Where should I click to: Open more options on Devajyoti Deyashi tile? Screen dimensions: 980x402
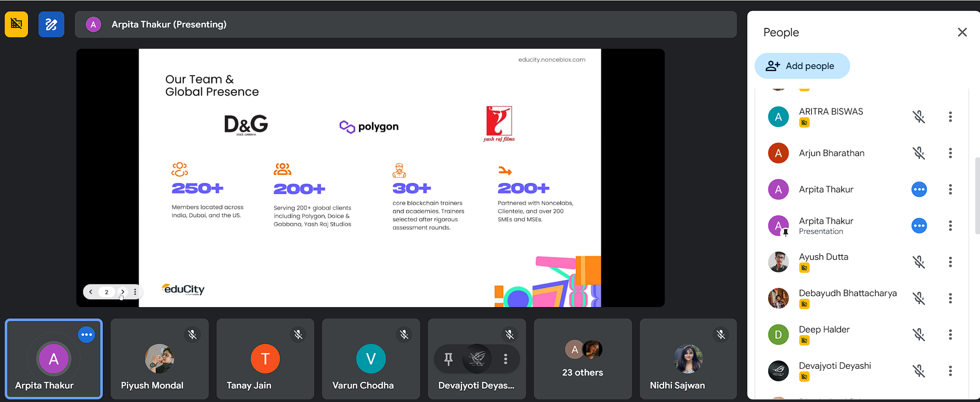point(505,358)
